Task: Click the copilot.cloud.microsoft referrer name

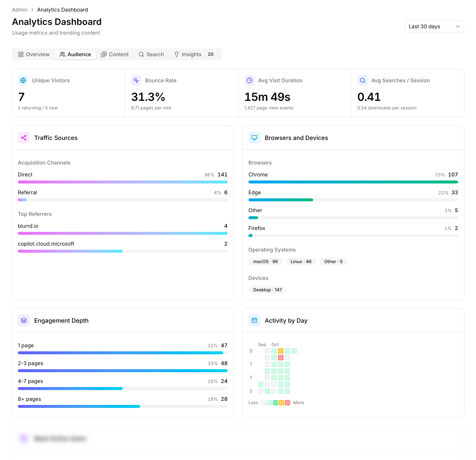Action: coord(46,244)
